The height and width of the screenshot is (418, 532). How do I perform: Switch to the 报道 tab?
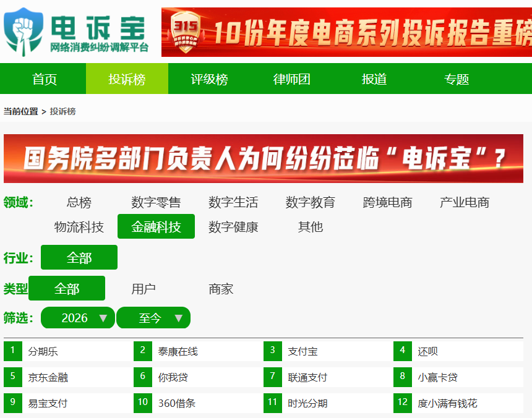pos(374,79)
